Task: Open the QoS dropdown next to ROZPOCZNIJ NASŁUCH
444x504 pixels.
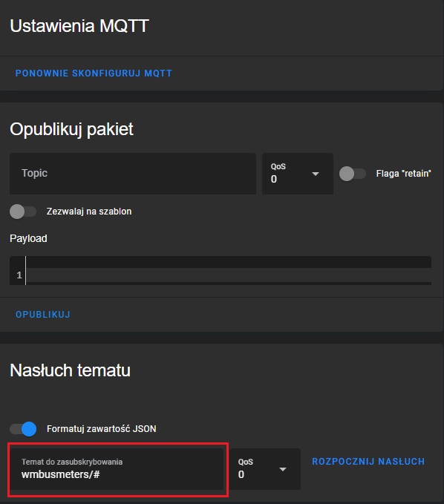Action: coord(265,469)
